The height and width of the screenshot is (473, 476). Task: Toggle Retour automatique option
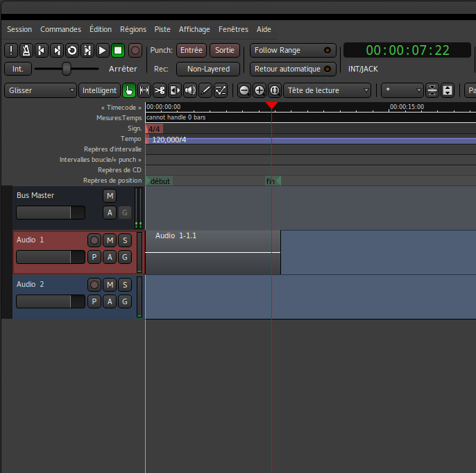pos(292,69)
